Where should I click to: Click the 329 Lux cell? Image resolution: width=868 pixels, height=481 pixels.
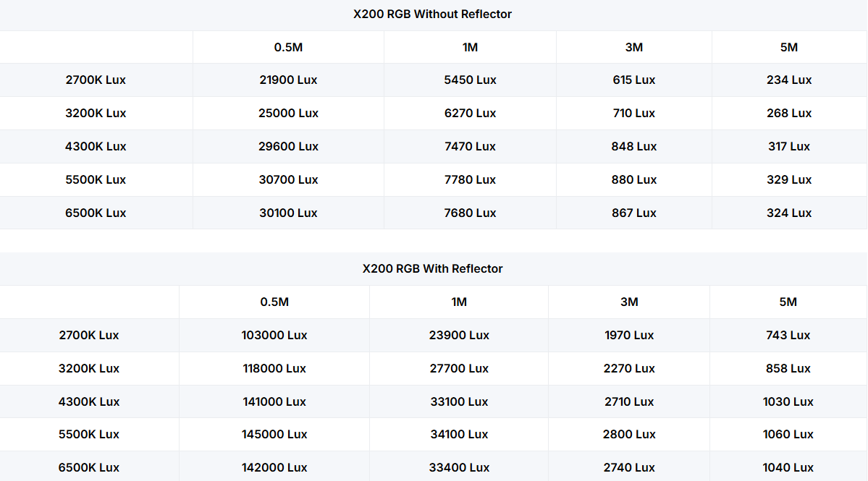pos(789,179)
